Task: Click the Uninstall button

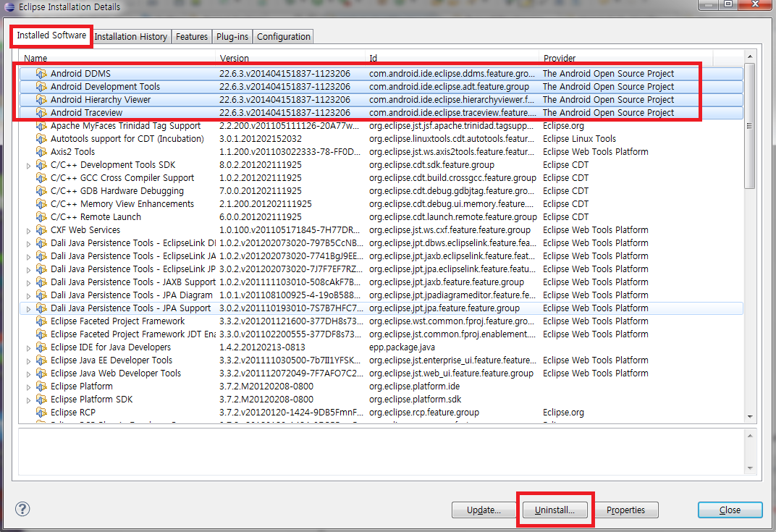Action: pos(554,510)
